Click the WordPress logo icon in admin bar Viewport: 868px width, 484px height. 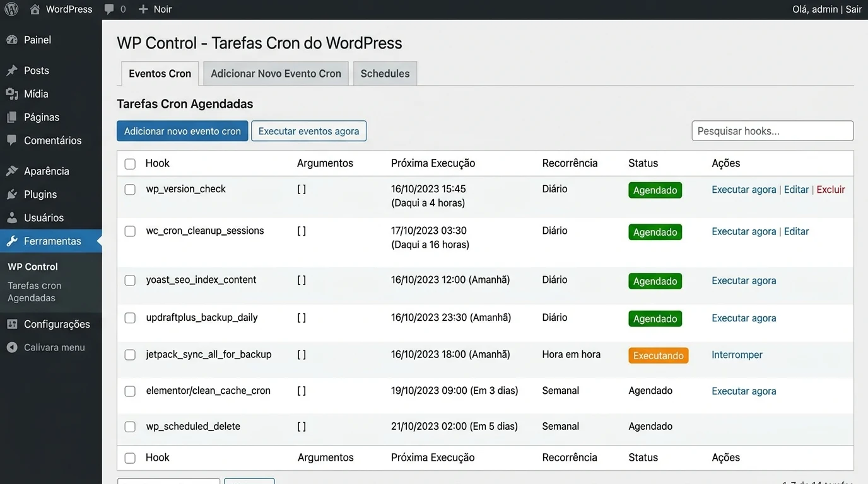[11, 9]
